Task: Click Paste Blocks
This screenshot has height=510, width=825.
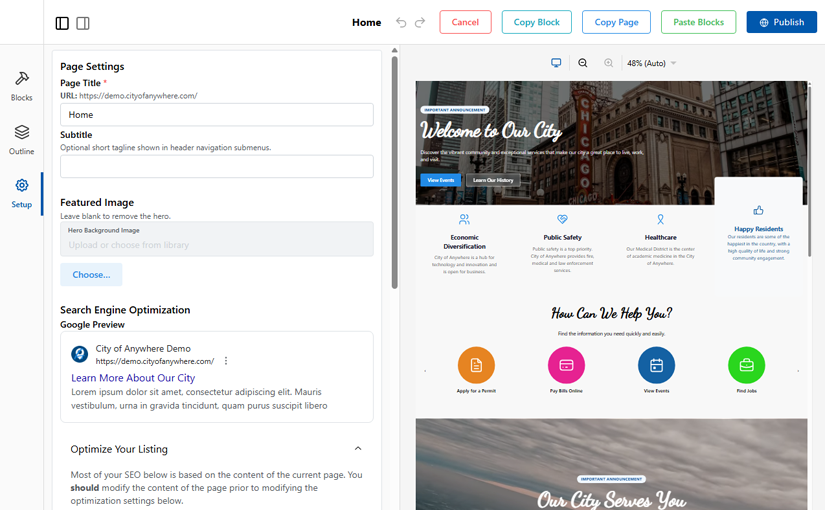Action: tap(698, 22)
